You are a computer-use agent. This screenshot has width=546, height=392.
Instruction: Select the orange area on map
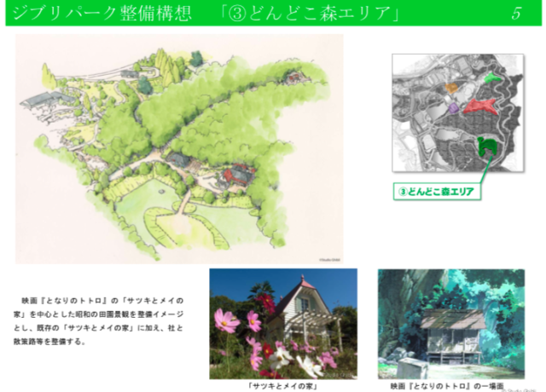click(451, 87)
